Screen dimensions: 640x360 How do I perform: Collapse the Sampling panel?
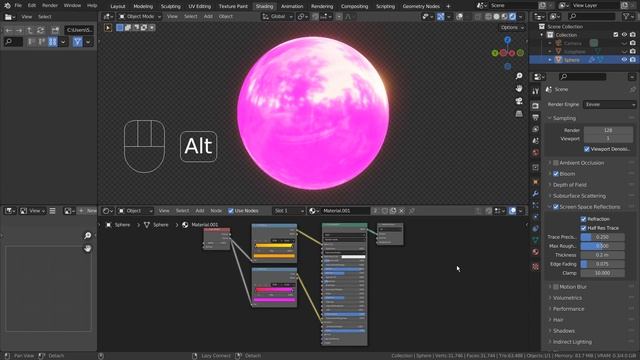(564, 118)
